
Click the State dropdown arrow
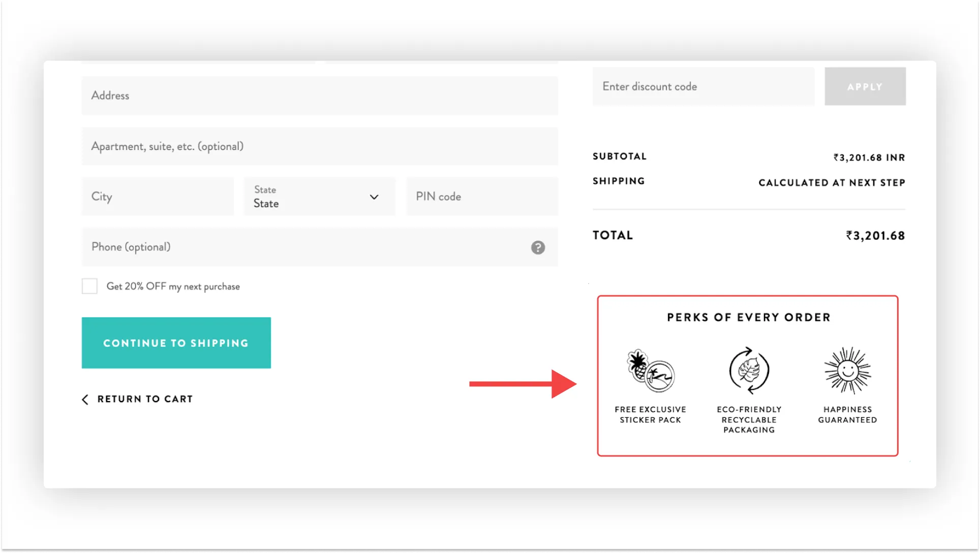374,197
